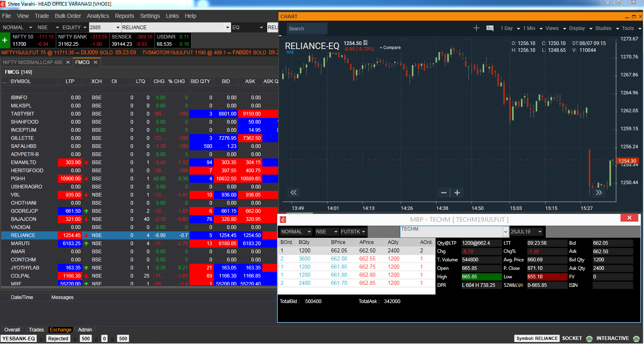Open the chart Studies dropdown

tap(607, 28)
